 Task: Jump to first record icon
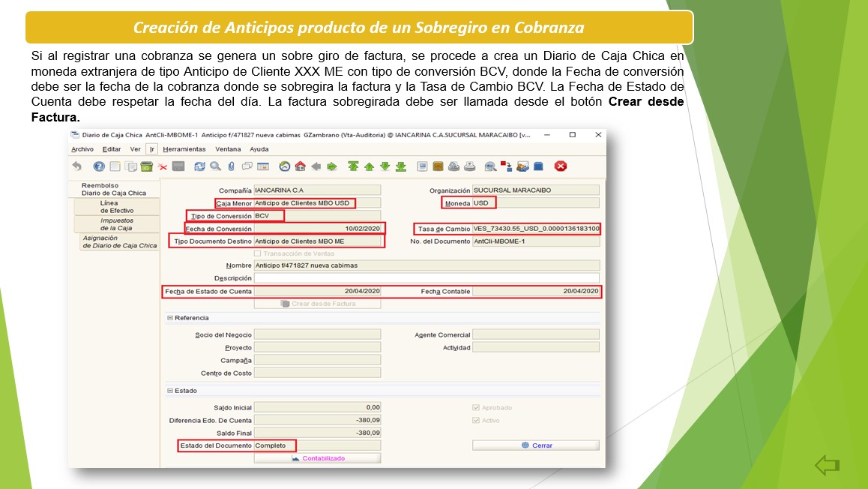pos(353,166)
